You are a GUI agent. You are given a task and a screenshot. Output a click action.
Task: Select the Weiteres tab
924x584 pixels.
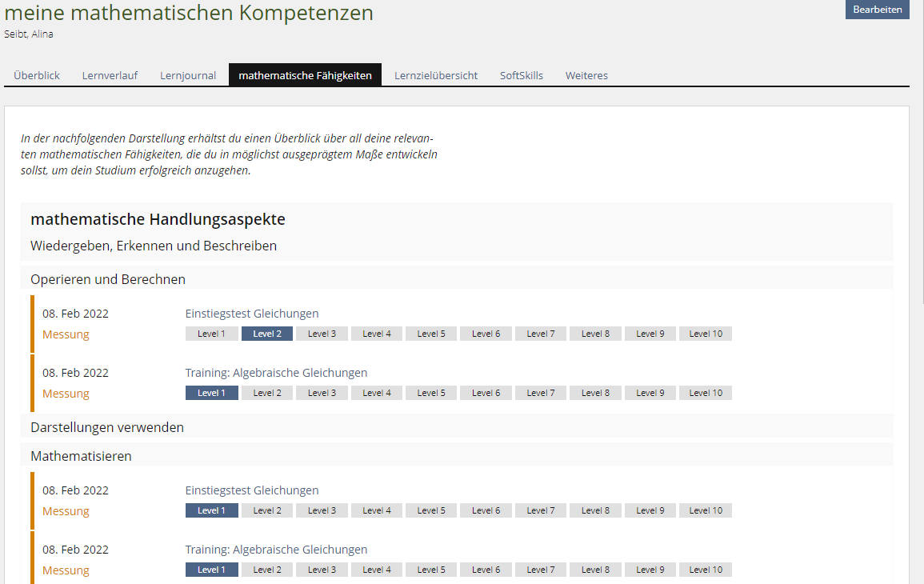[x=586, y=74]
